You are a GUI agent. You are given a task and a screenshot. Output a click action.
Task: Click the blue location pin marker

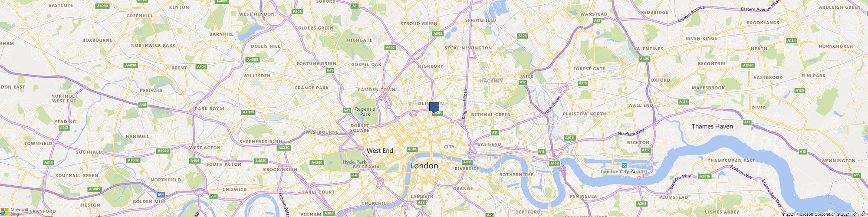point(434,108)
